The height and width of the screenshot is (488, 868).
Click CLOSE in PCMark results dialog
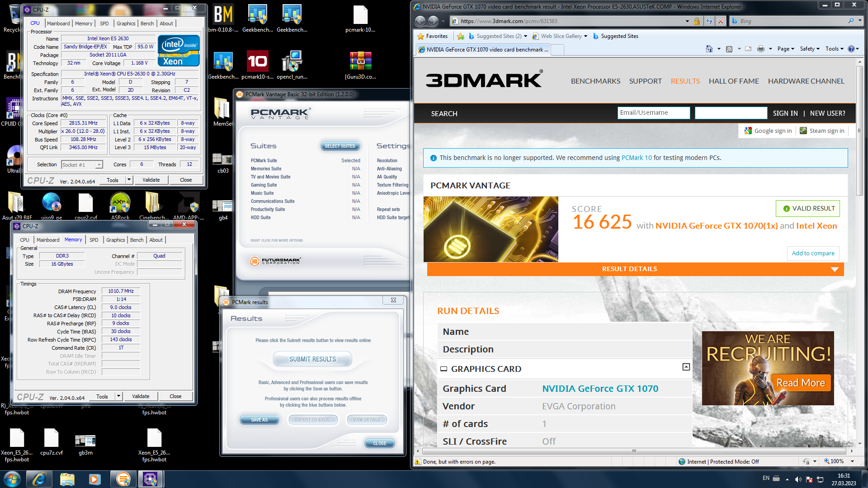pos(379,443)
